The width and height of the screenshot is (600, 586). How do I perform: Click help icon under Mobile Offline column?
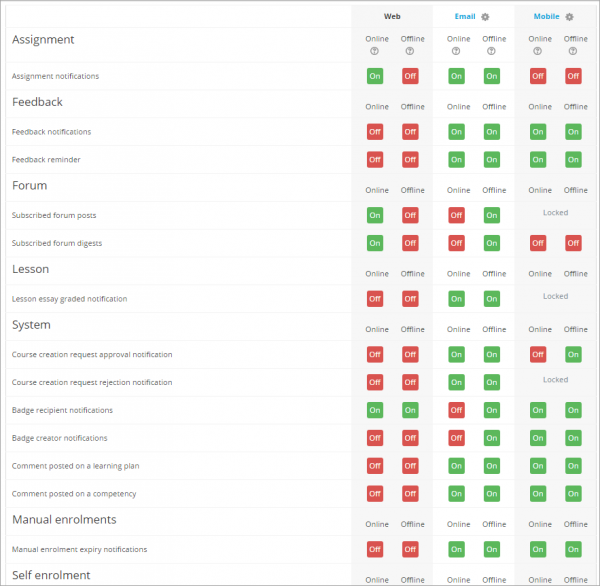[574, 51]
